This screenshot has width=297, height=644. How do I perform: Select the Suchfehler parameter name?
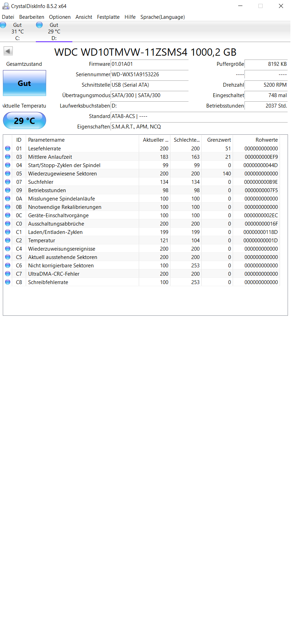pyautogui.click(x=41, y=182)
